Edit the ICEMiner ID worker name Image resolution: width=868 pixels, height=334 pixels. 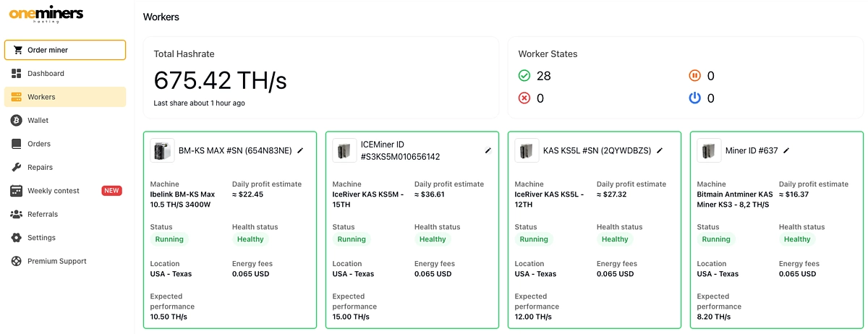pos(488,150)
